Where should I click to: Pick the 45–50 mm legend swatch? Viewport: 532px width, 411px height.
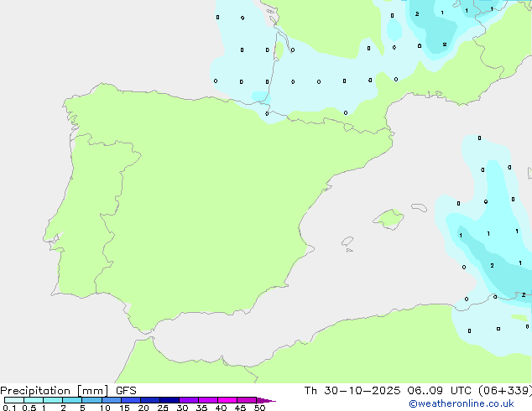click(x=247, y=400)
